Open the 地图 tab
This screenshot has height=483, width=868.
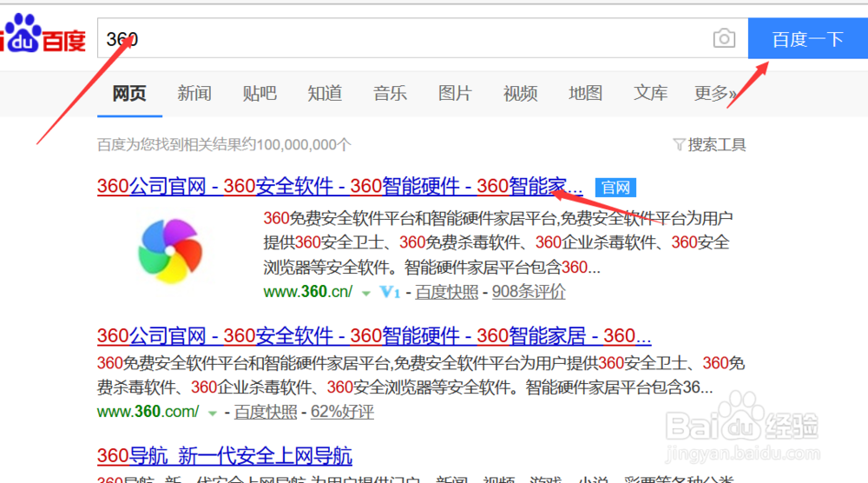(585, 93)
